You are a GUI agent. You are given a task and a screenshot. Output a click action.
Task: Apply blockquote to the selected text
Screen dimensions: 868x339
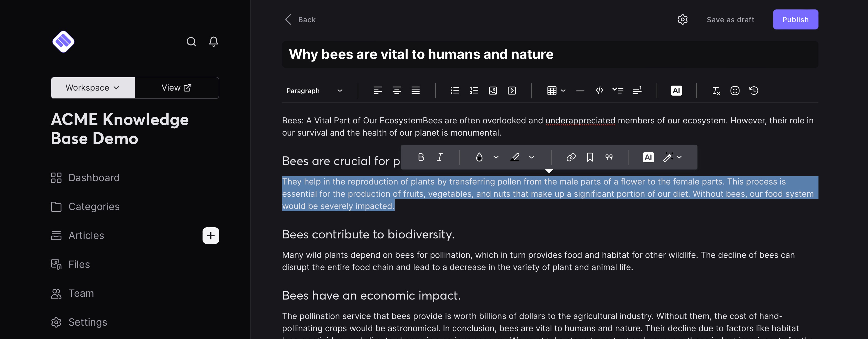(x=608, y=157)
